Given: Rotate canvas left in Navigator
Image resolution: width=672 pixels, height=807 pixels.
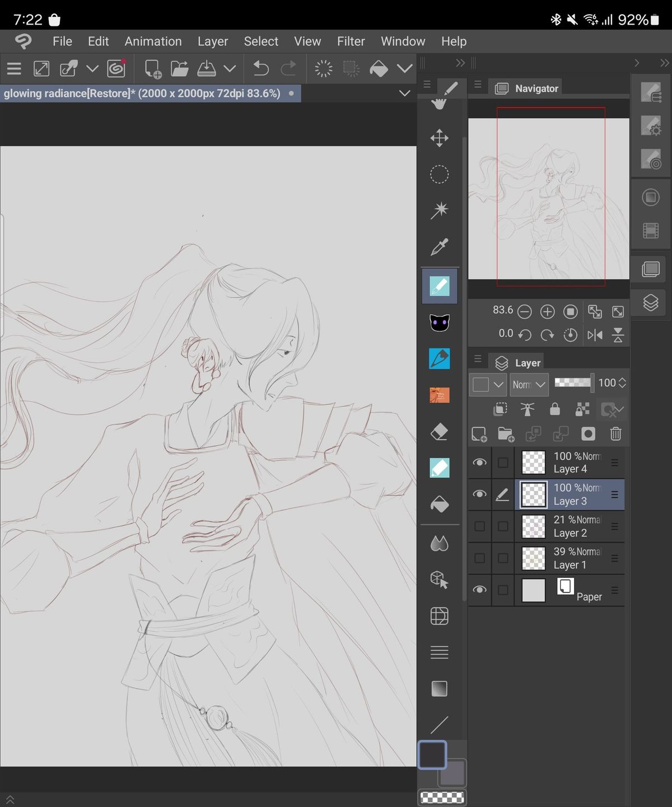Looking at the screenshot, I should 524,335.
